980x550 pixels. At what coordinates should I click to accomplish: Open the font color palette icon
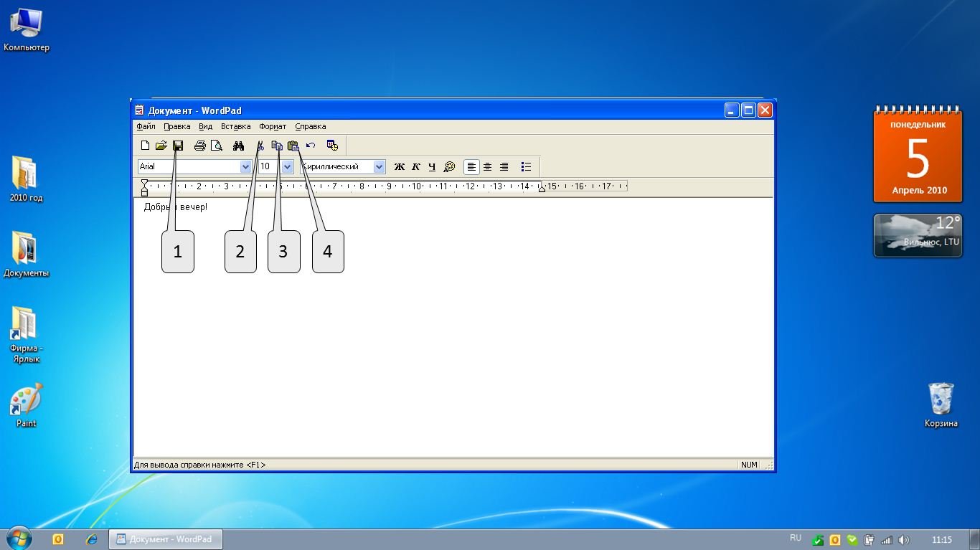click(450, 167)
